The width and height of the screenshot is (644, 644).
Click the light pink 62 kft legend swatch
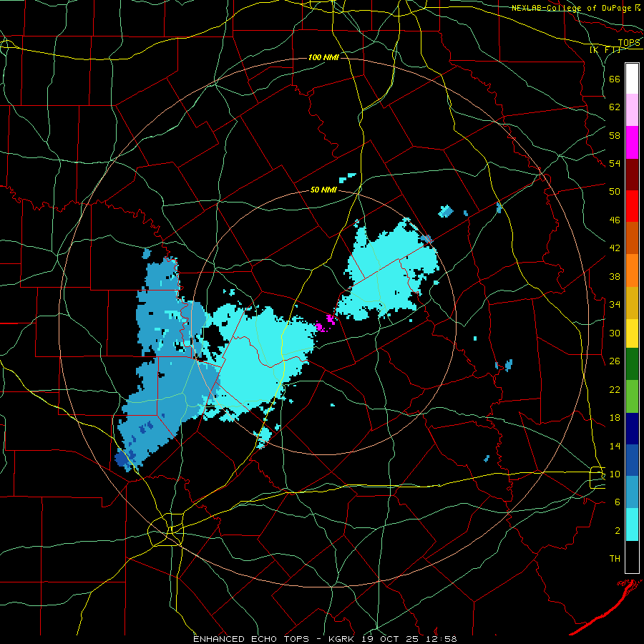pos(632,110)
